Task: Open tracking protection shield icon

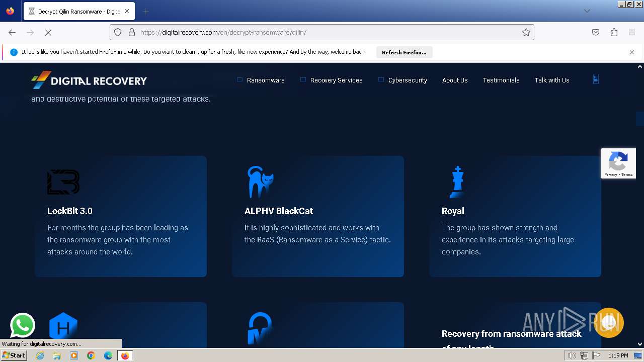Action: click(x=118, y=32)
